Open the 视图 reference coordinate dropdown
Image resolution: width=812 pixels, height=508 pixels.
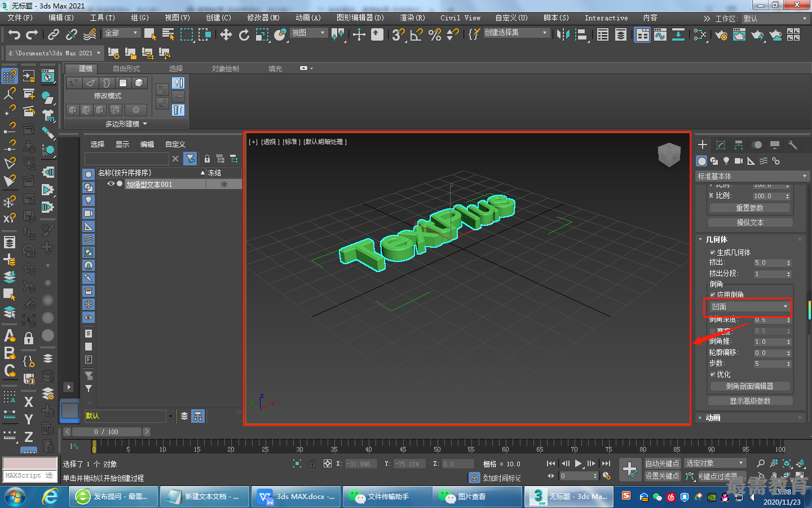308,33
